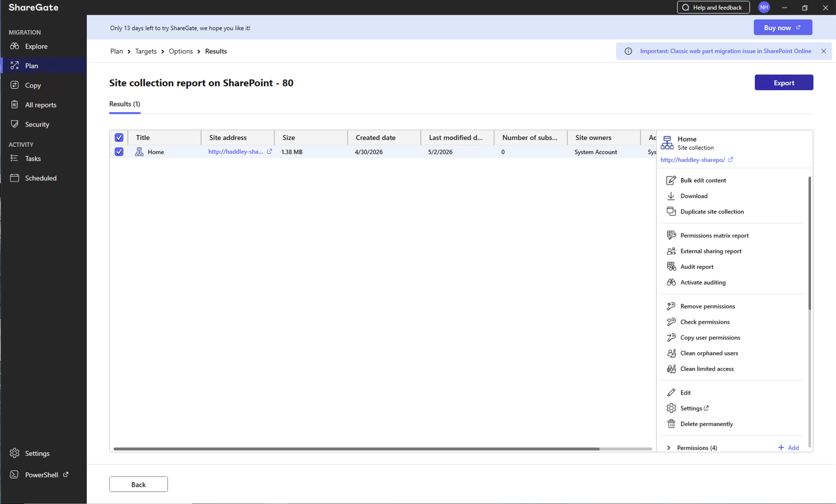Sort by Site owners column header
836x504 pixels.
point(604,137)
